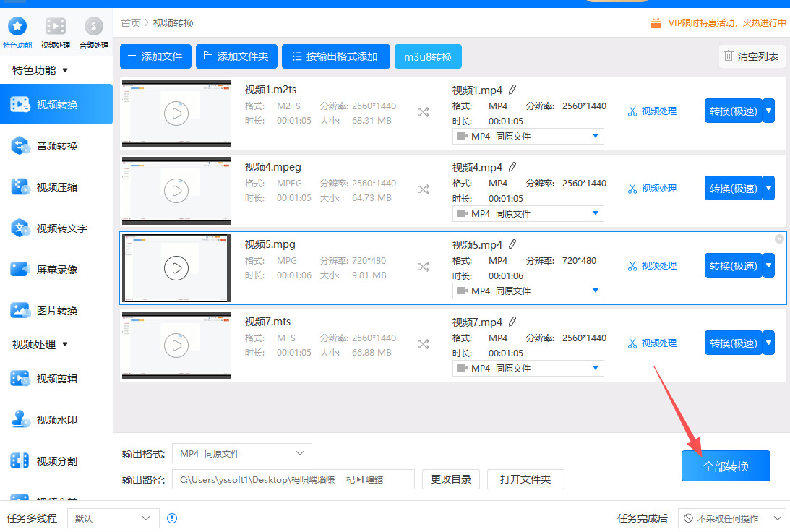Expand the 输出格式 combo box
Screen dimensions: 790x532
pos(242,453)
